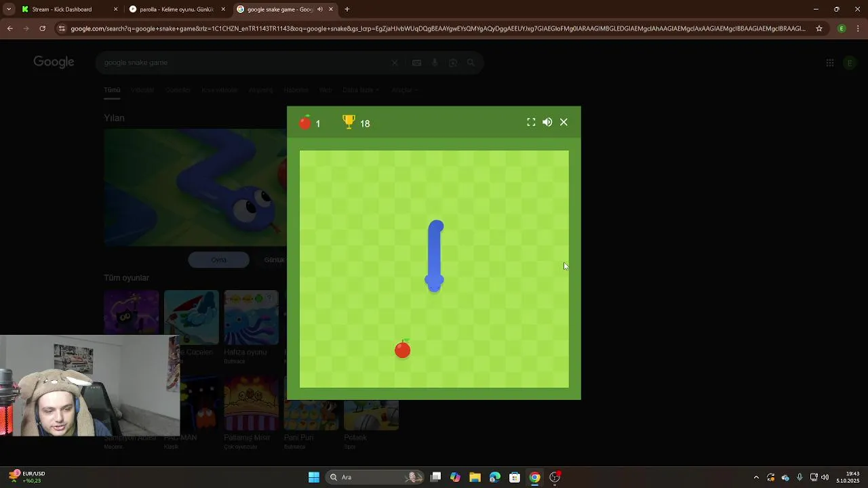Click the Oyna play button
Screen dimensions: 868x488
coord(218,260)
